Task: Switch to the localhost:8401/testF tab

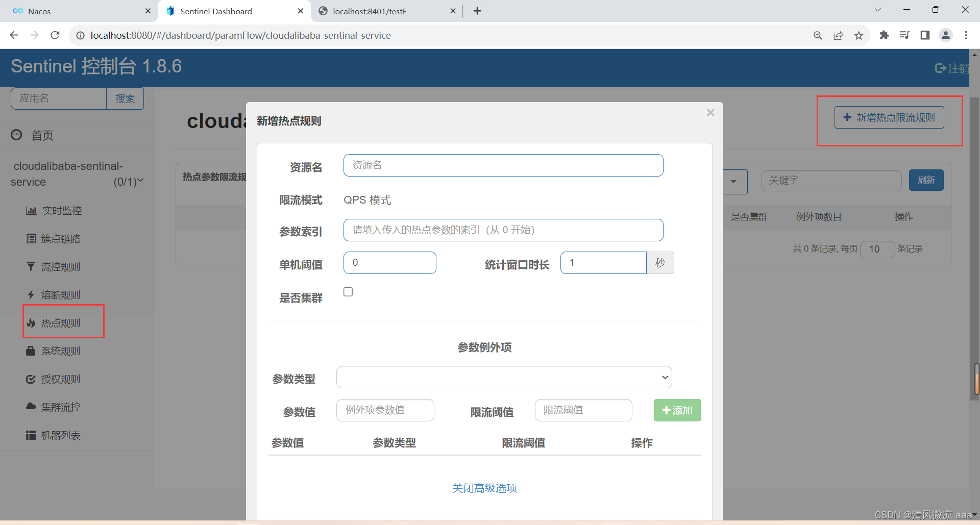Action: 385,11
